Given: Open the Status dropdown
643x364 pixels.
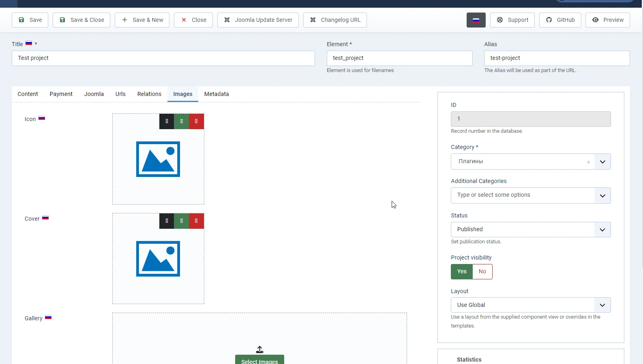Looking at the screenshot, I should pos(531,230).
